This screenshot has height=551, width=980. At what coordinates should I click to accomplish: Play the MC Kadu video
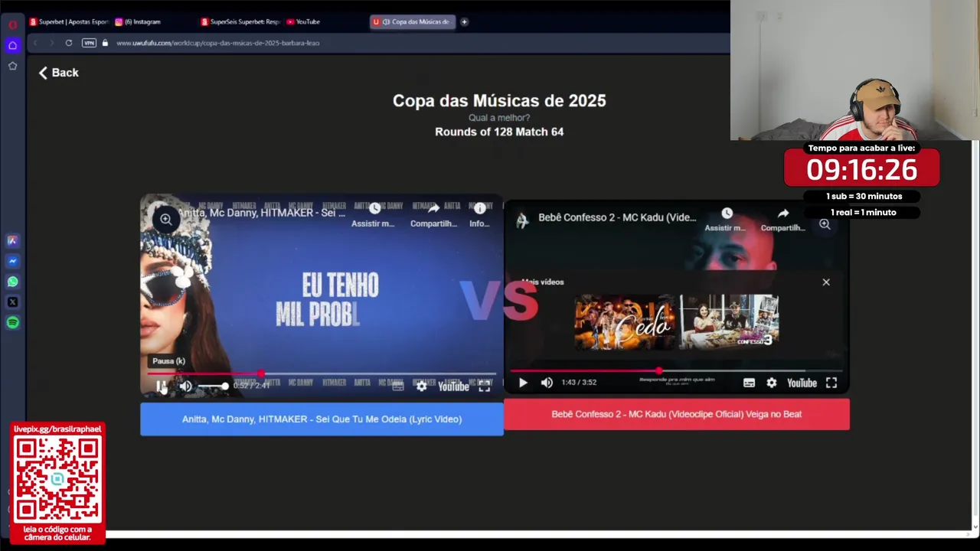click(x=523, y=383)
